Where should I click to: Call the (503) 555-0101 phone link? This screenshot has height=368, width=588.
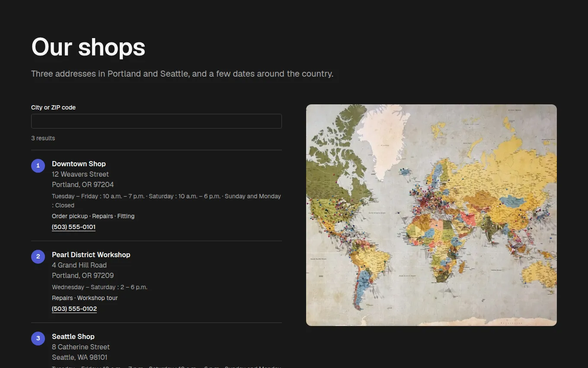pyautogui.click(x=73, y=227)
